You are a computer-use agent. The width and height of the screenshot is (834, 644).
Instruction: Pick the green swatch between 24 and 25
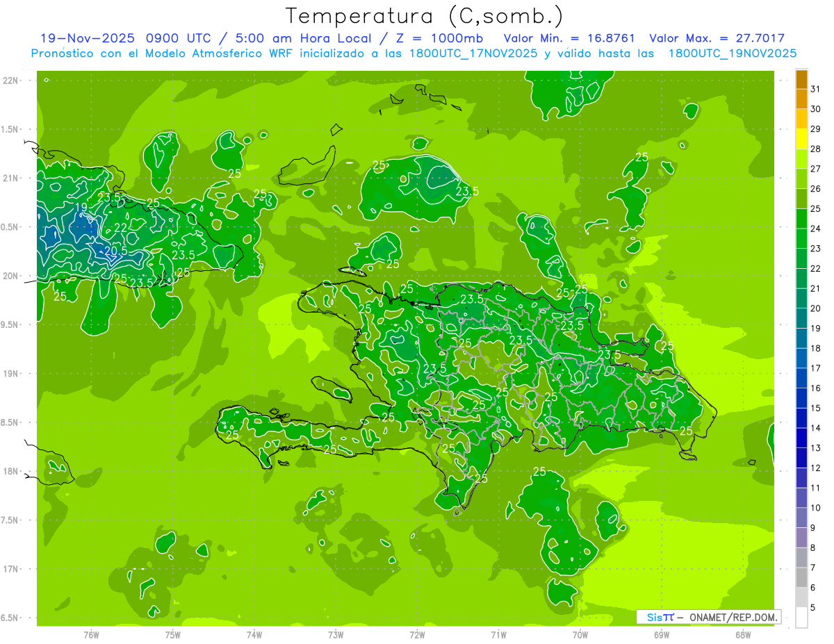point(801,219)
